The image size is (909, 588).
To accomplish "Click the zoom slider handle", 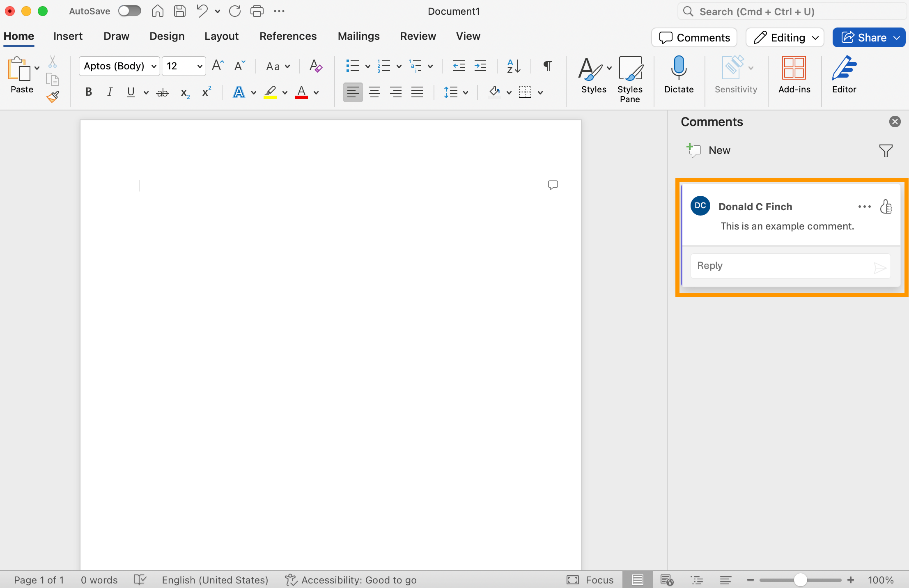I will coord(800,580).
